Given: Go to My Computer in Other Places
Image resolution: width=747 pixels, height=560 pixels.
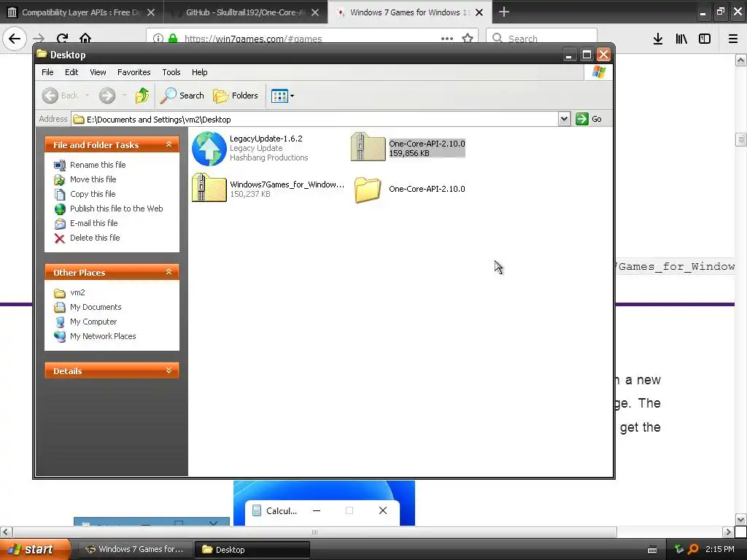Looking at the screenshot, I should (x=93, y=322).
